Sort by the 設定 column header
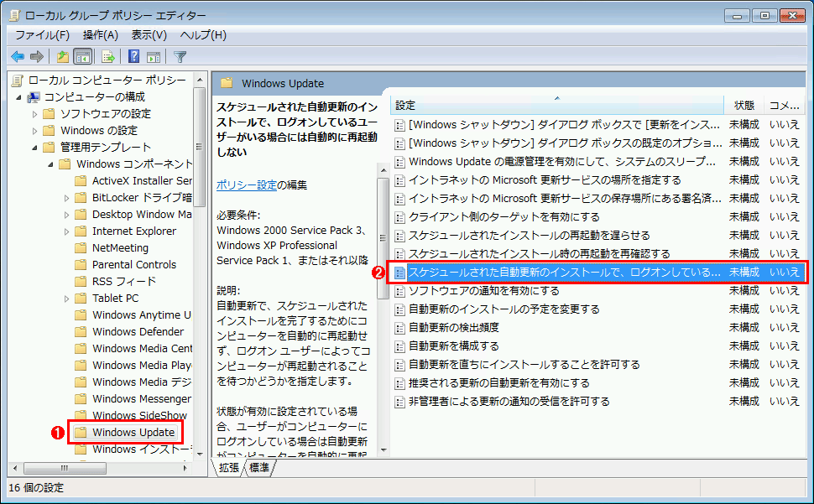Viewport: 814px width, 504px height. pos(556,106)
